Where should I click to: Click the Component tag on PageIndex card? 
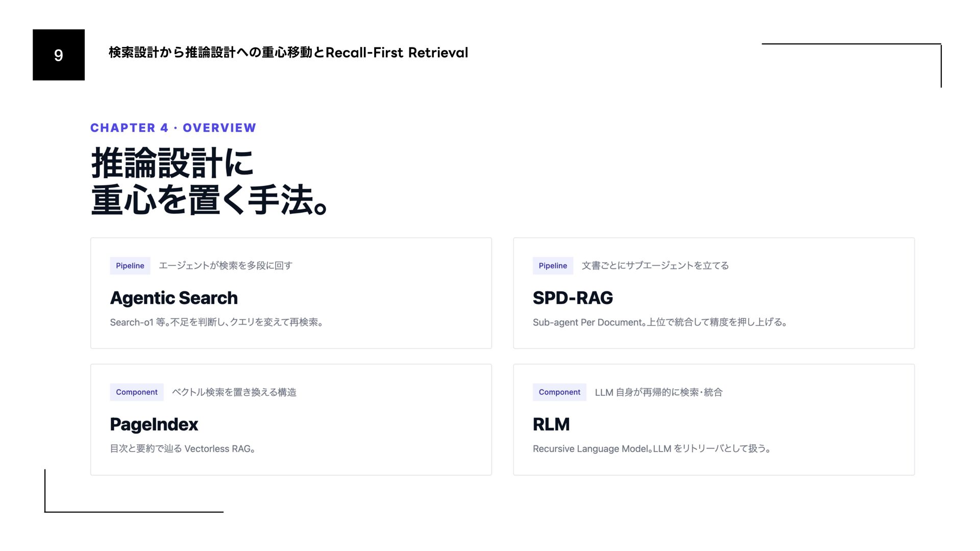136,392
